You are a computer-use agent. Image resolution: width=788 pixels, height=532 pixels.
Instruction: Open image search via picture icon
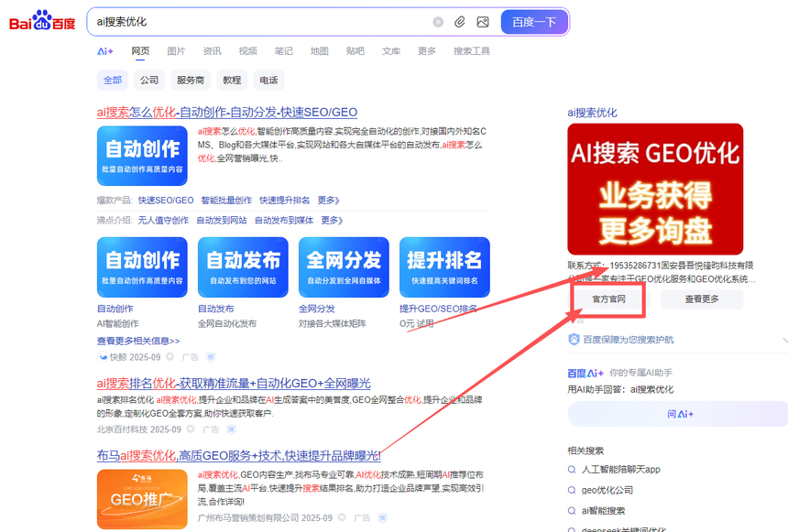click(x=483, y=22)
